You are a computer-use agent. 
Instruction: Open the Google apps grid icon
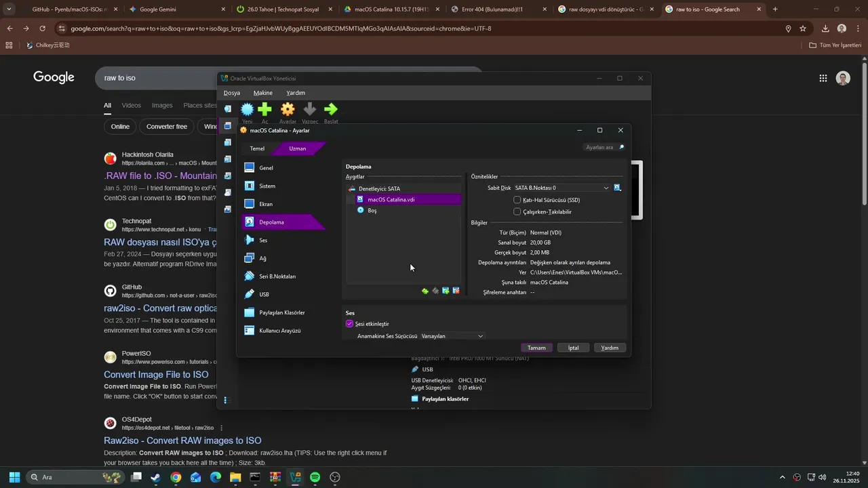coord(823,78)
